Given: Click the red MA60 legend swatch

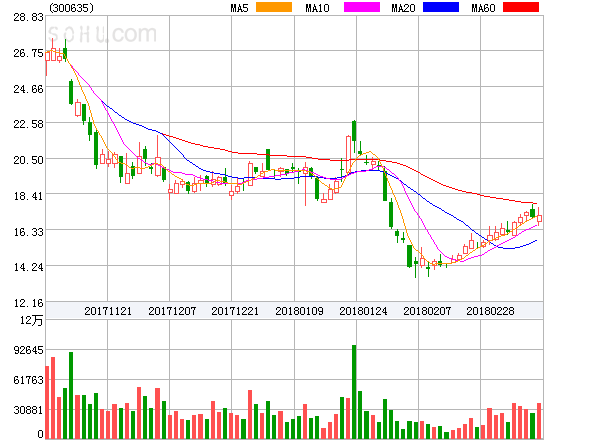Looking at the screenshot, I should pos(521,7).
